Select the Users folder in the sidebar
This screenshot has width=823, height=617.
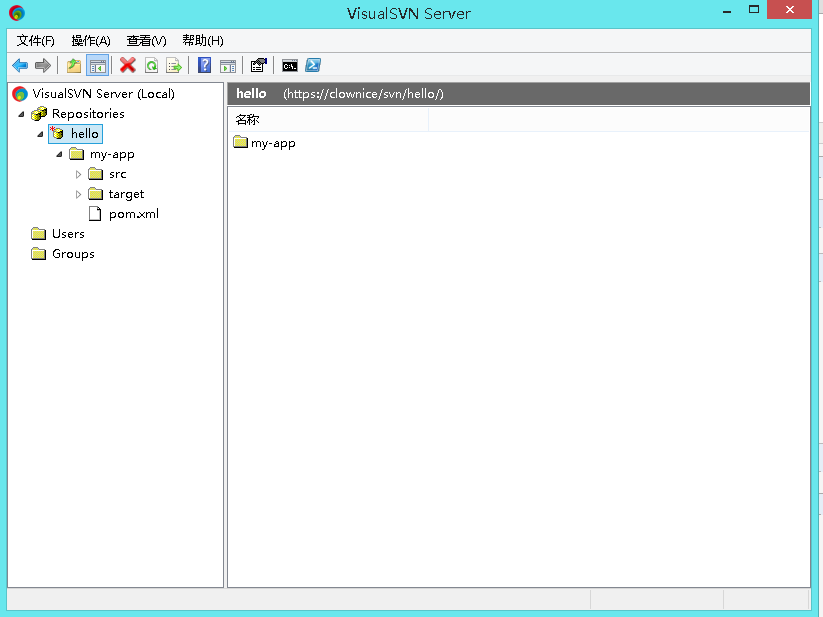coord(65,233)
